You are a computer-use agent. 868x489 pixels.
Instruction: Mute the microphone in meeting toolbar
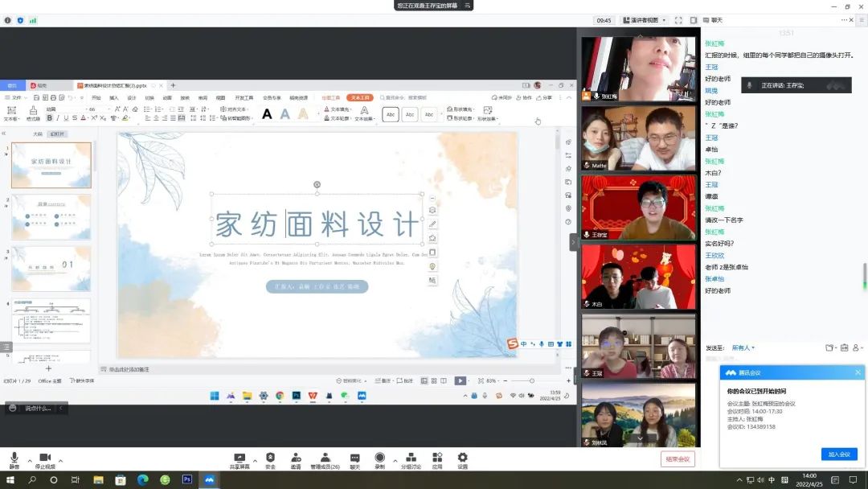coord(14,459)
